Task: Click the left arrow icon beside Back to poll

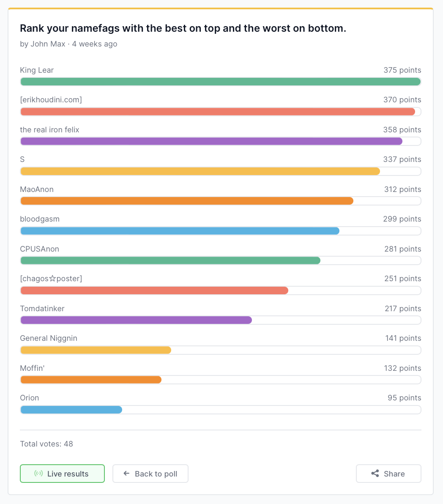Action: (x=126, y=474)
